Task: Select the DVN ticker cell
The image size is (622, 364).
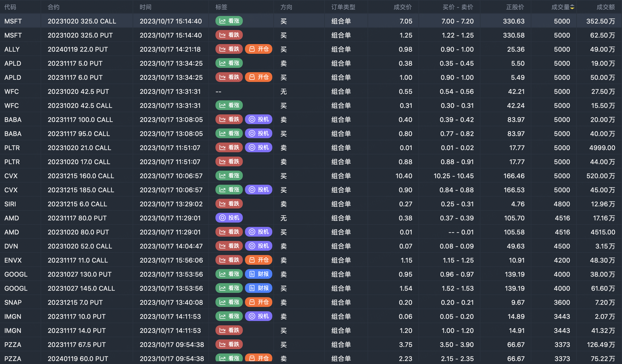Action: (x=11, y=246)
